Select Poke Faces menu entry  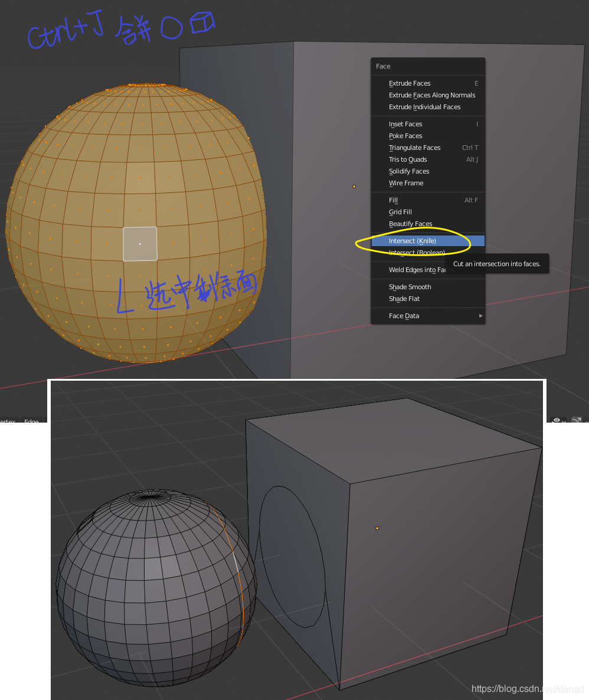pos(428,136)
